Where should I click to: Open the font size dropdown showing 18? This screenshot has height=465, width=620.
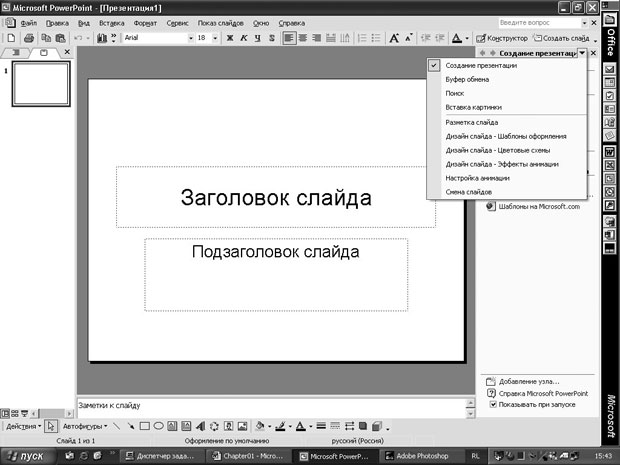[215, 38]
